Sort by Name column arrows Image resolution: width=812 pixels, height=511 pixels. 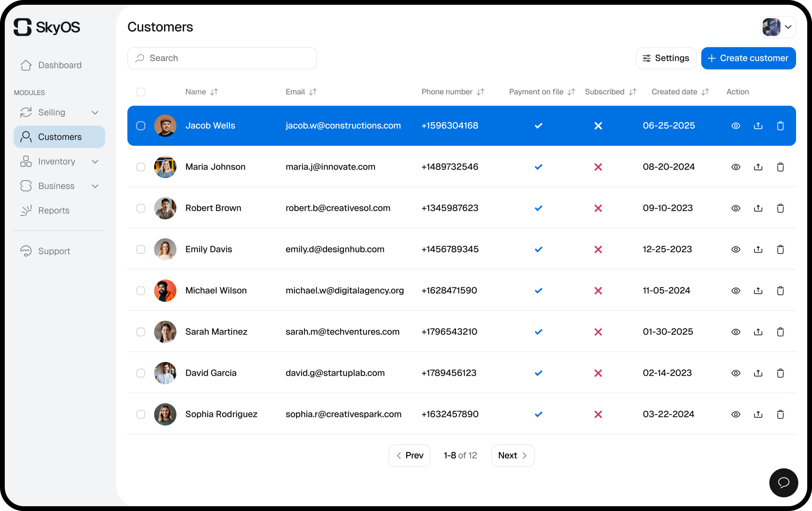coord(214,92)
